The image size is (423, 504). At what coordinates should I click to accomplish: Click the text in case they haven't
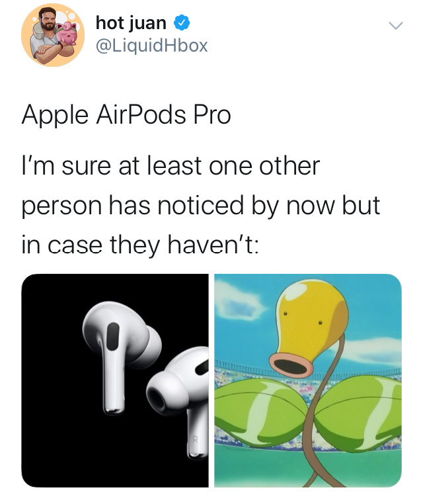tap(139, 245)
